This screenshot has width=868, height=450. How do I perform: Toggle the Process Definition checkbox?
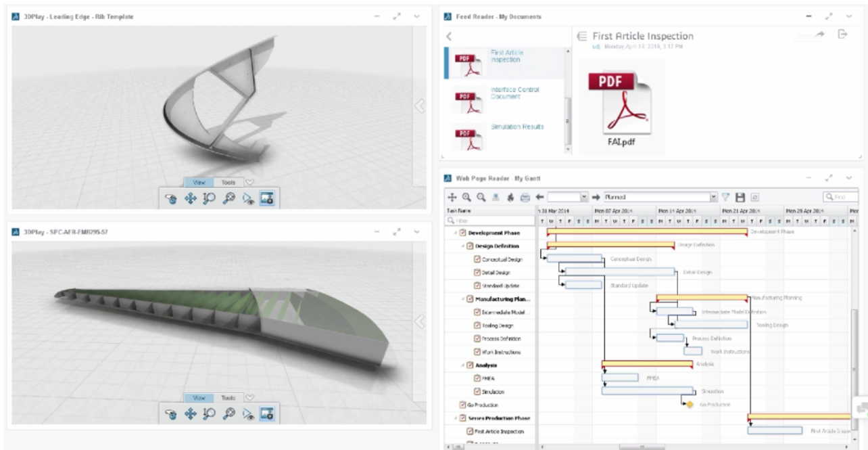(x=477, y=338)
